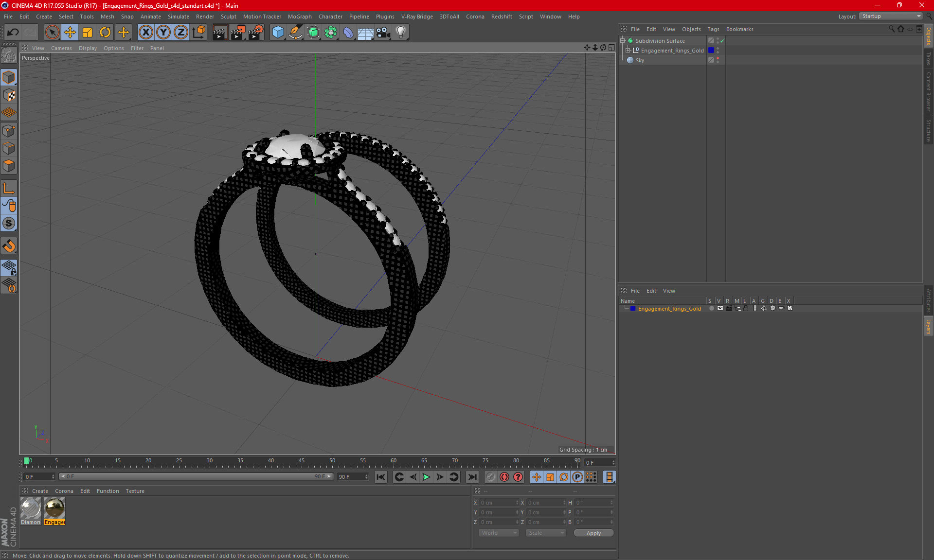Add Subdivision Surface generator icon

pos(313,33)
